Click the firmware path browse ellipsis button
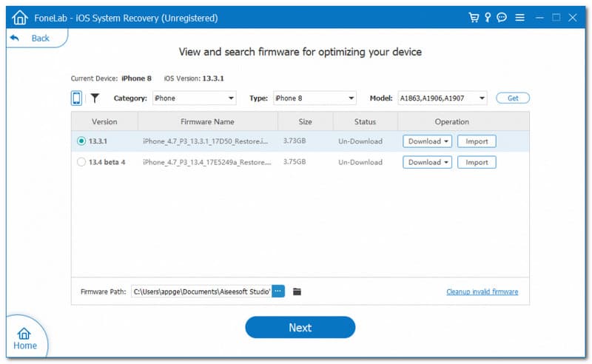The height and width of the screenshot is (364, 592). [x=278, y=291]
